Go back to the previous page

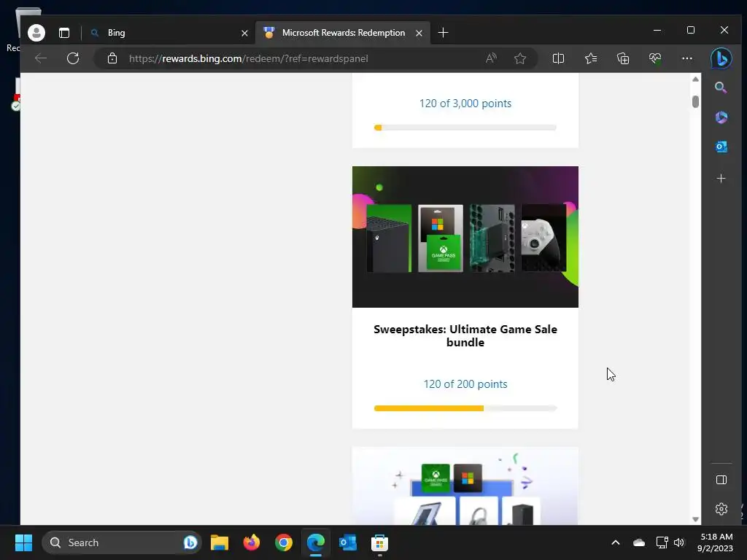pos(41,58)
